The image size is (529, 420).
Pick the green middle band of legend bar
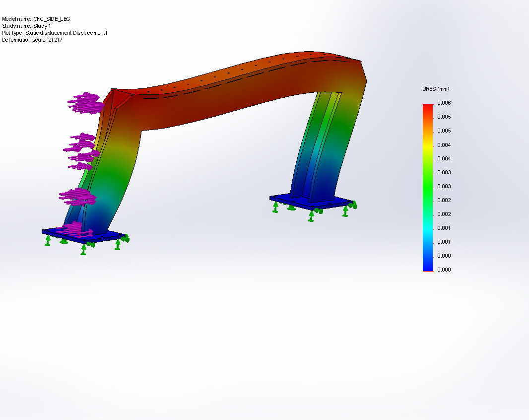click(428, 186)
